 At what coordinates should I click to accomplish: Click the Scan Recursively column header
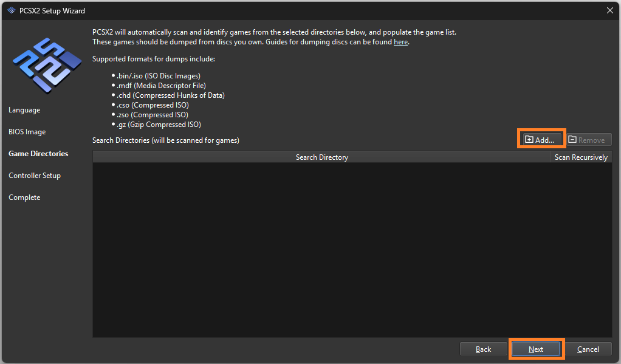tap(581, 157)
